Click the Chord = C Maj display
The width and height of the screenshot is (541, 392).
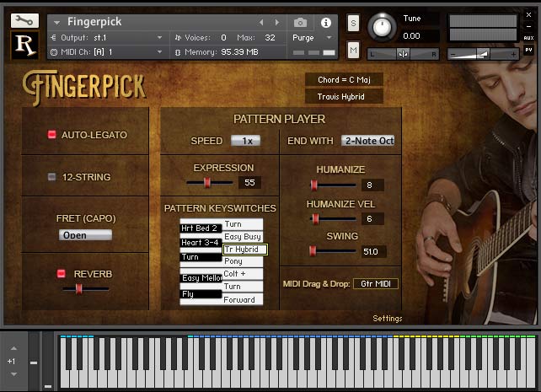tap(344, 80)
